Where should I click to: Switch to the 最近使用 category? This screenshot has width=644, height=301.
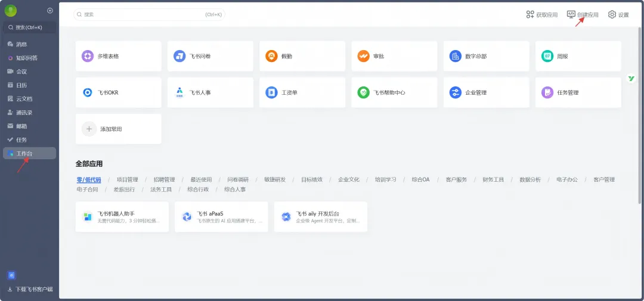pos(202,179)
